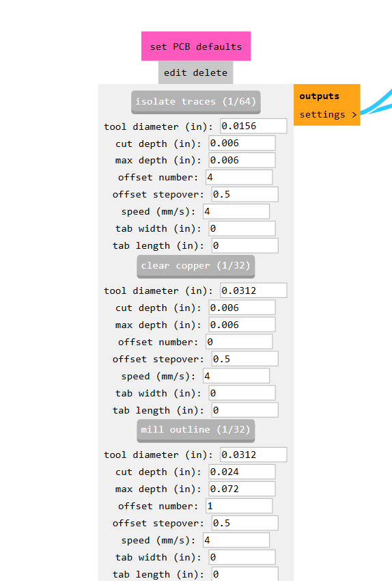Viewport: 392px width, 581px height.
Task: Apply the 'mill outline (1/32)' preset
Action: click(x=196, y=430)
